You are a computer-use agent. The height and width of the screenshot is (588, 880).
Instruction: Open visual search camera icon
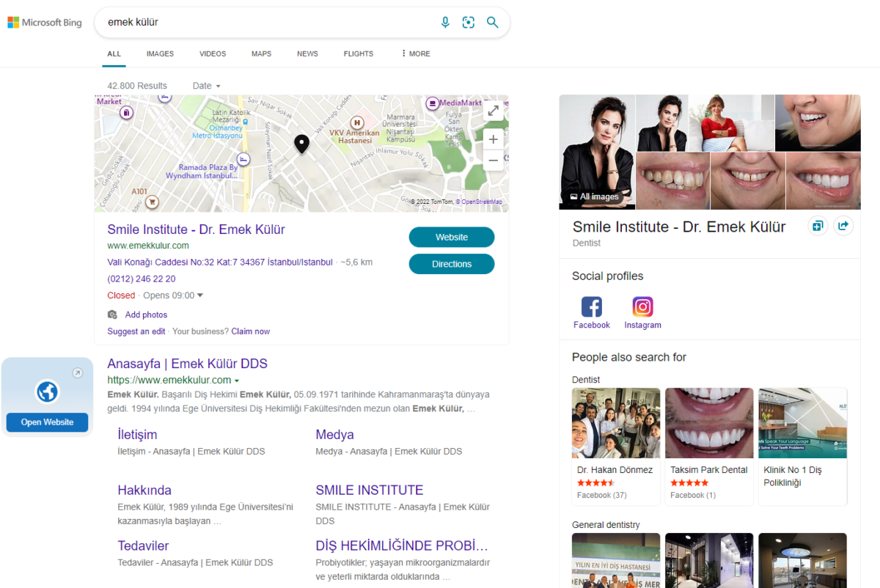[x=469, y=23]
